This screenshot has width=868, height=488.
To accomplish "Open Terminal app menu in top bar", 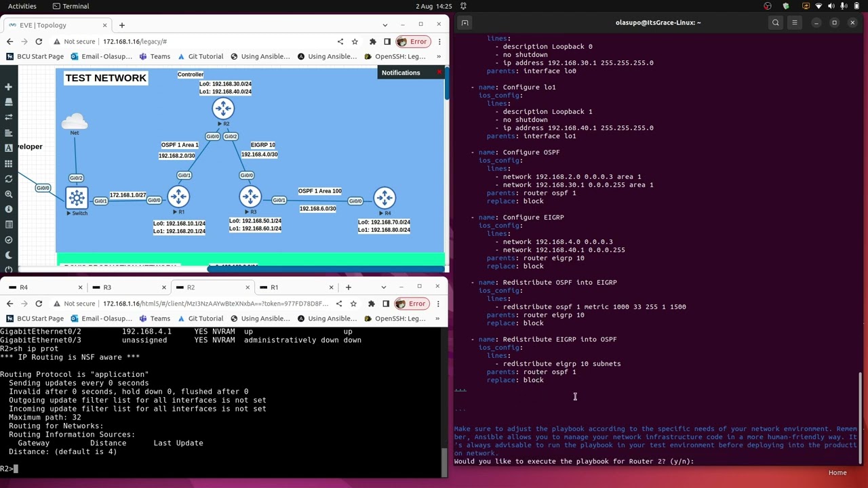I will [71, 6].
